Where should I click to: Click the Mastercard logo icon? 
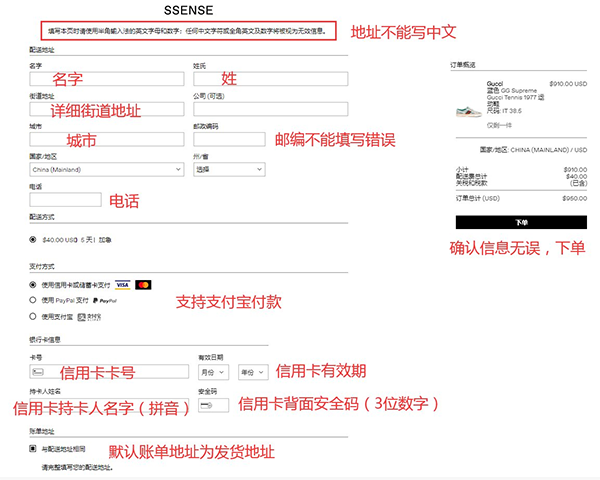[143, 285]
